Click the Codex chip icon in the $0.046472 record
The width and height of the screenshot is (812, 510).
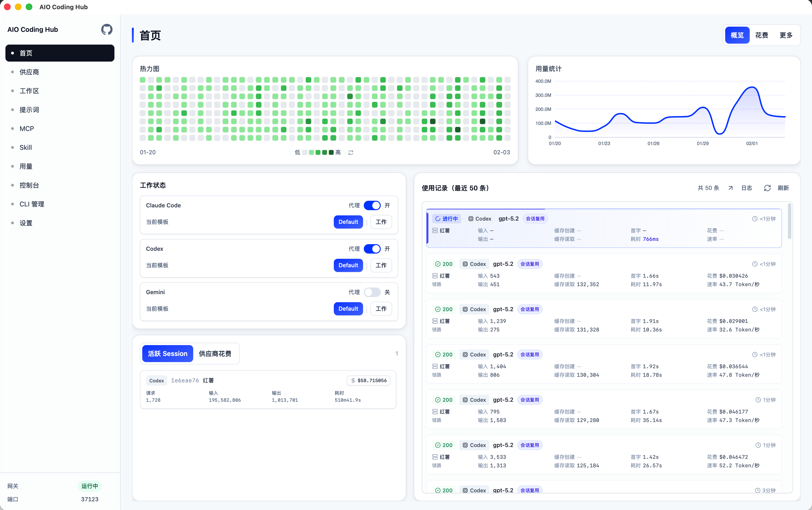465,445
